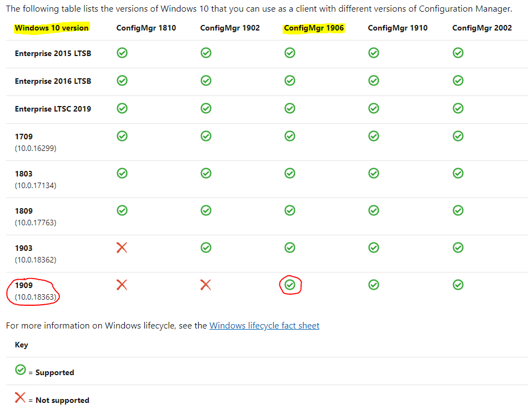Click the ConfigMgr 1910 column header
The width and height of the screenshot is (532, 409).
(x=398, y=28)
